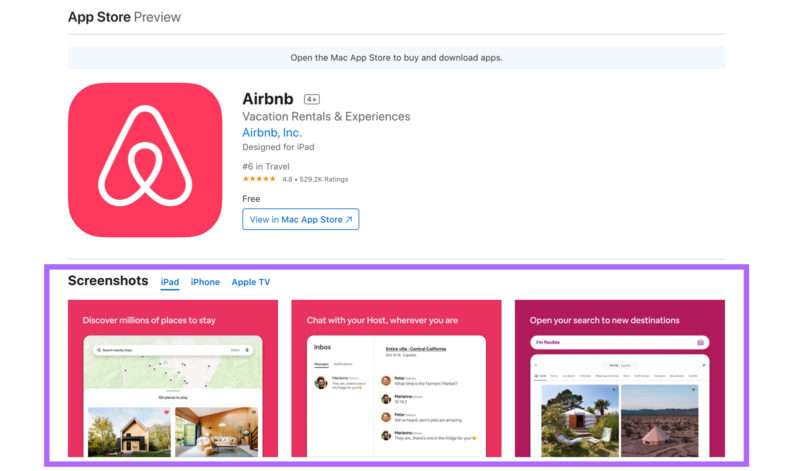
Task: Click the I'm flexible search field
Action: (x=620, y=342)
